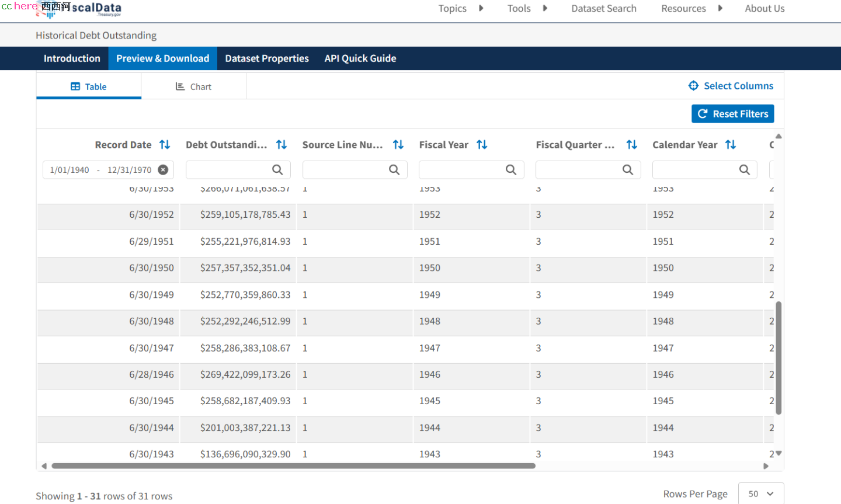Click Record Date column header
This screenshot has height=504, width=841.
click(123, 145)
